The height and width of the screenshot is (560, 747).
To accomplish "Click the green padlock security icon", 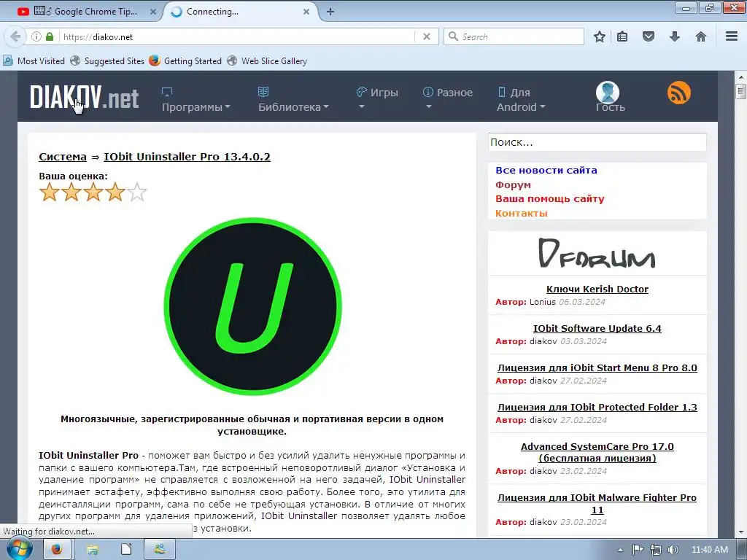I will point(50,36).
